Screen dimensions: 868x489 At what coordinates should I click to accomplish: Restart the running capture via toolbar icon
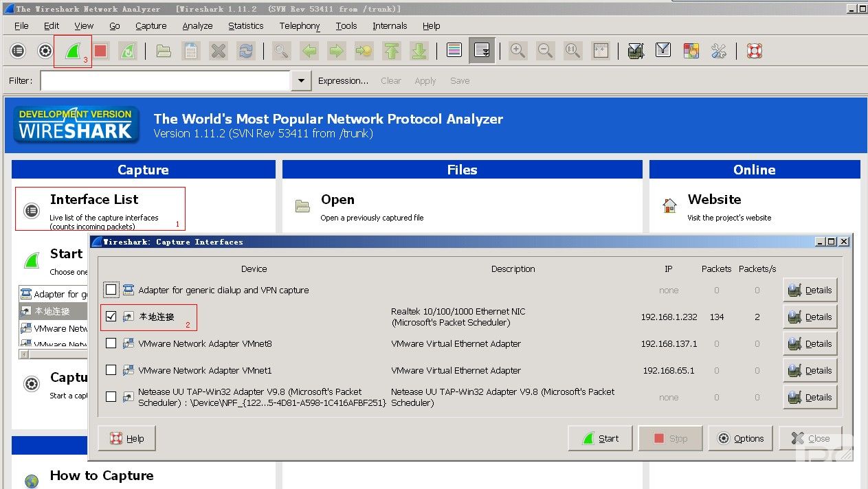pyautogui.click(x=128, y=51)
